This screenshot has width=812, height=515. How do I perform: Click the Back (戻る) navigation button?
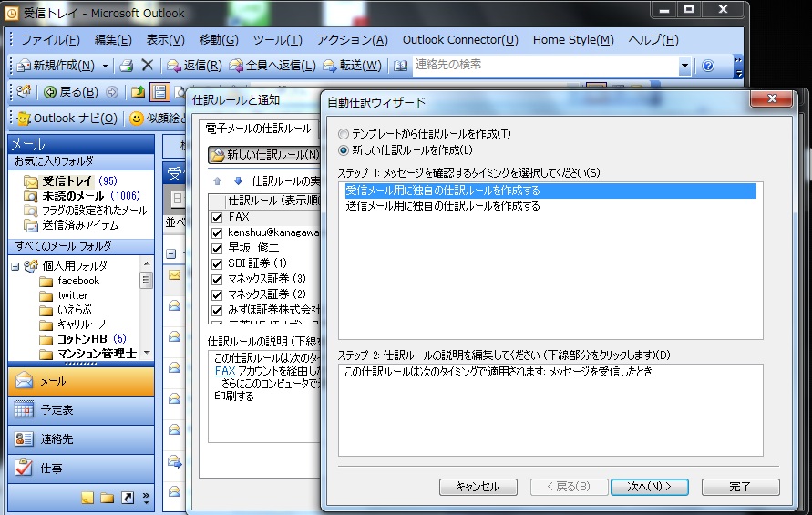pyautogui.click(x=71, y=92)
